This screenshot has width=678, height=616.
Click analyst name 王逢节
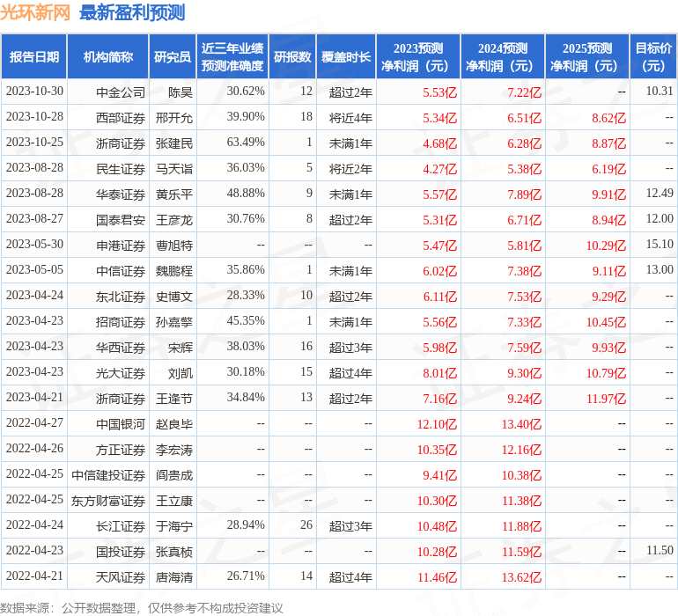(174, 398)
